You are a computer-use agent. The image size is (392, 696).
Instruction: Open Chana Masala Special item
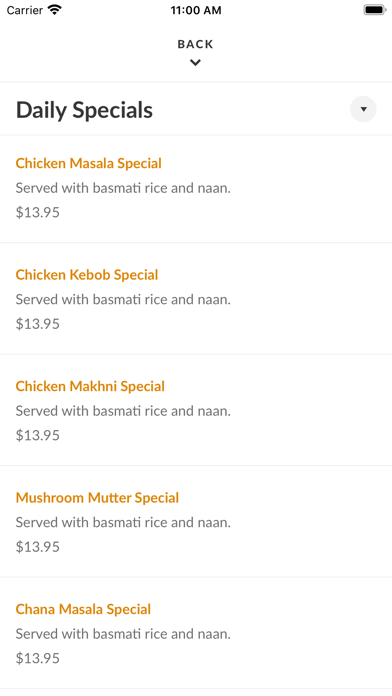[196, 633]
